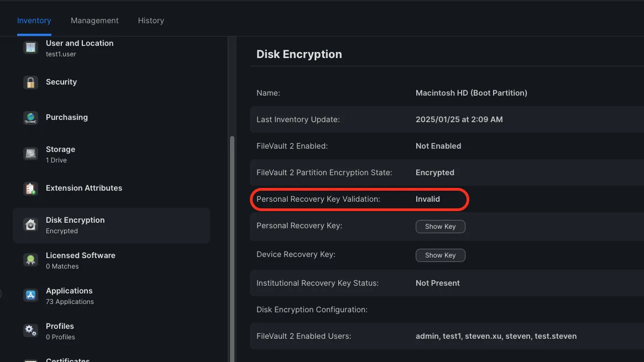This screenshot has height=362, width=644.
Task: Click the 'FileVault 2 Enabled:' label
Action: [x=292, y=146]
